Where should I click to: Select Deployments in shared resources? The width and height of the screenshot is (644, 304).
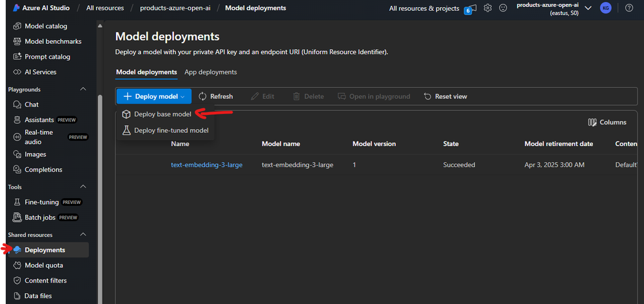[x=48, y=250]
